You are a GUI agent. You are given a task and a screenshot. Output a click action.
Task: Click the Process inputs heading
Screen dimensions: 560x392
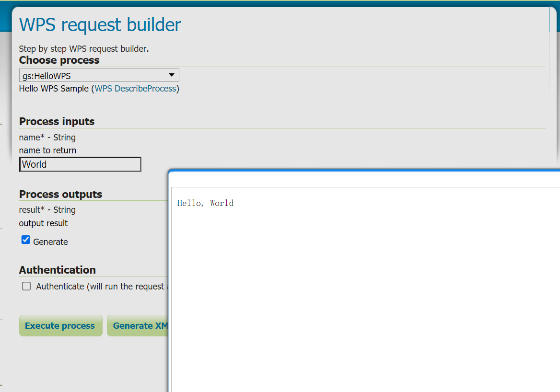57,122
